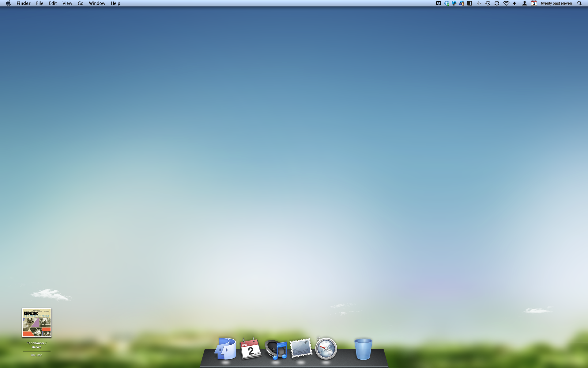588x368 pixels.
Task: Open the Trash in dock
Action: point(363,349)
